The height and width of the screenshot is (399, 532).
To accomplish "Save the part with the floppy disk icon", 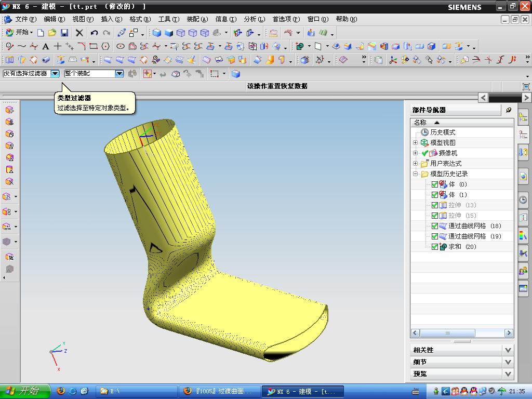I will tap(64, 33).
